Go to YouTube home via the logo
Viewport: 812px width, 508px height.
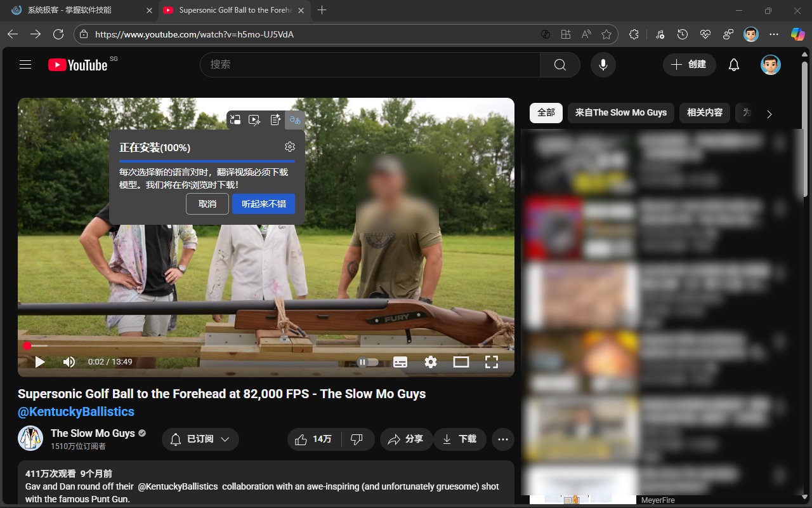tap(78, 65)
